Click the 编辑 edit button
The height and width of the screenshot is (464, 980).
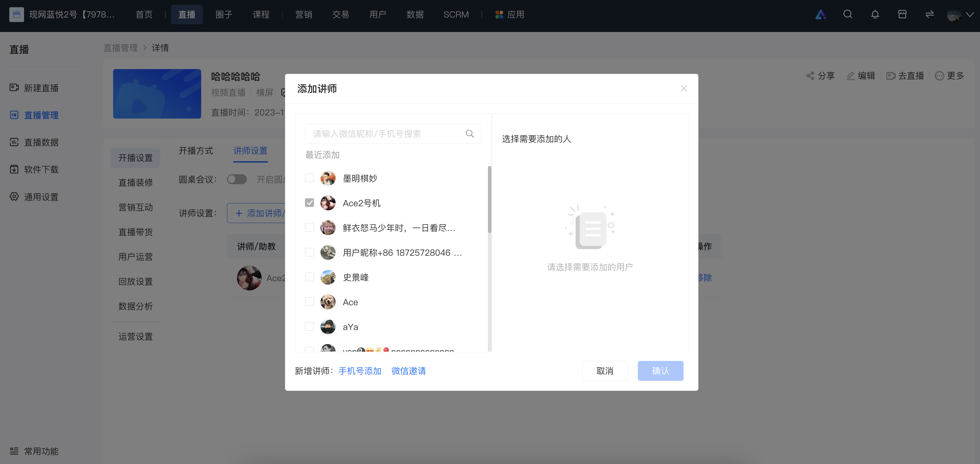coord(861,76)
